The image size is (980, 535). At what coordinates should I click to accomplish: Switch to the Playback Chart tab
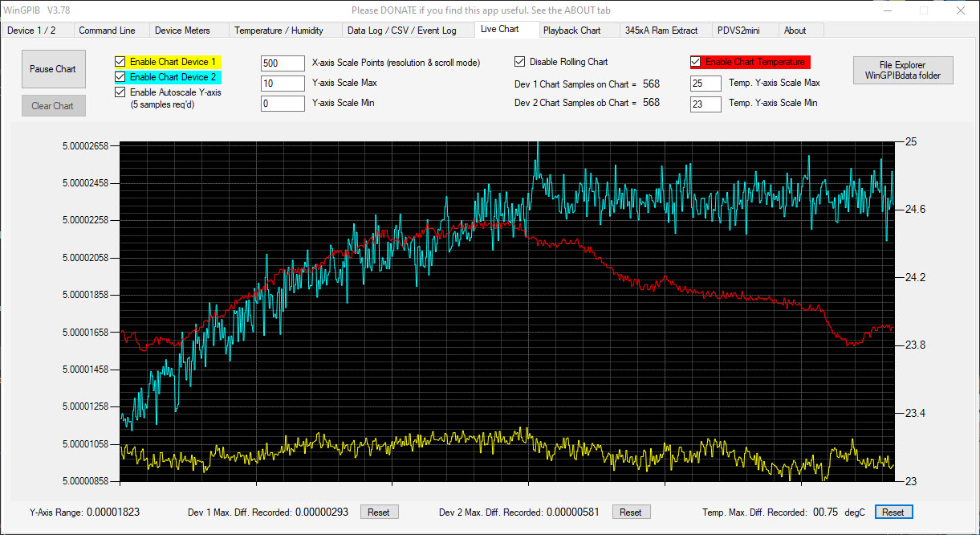(x=571, y=31)
